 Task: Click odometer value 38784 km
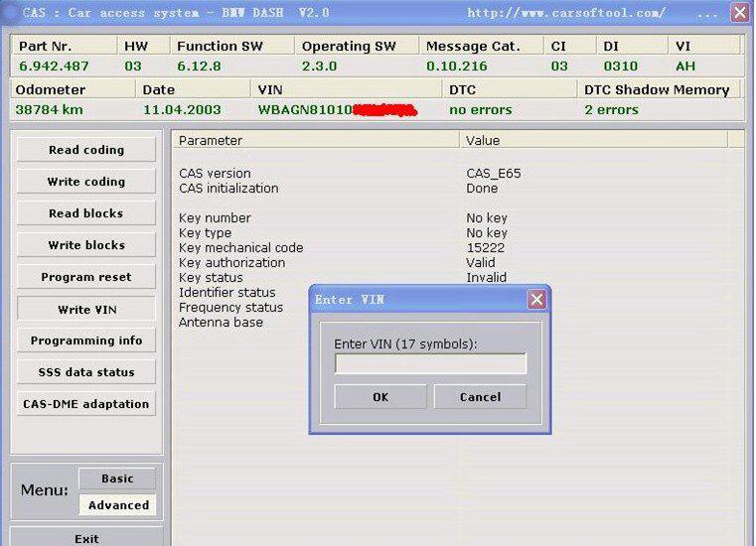point(50,110)
